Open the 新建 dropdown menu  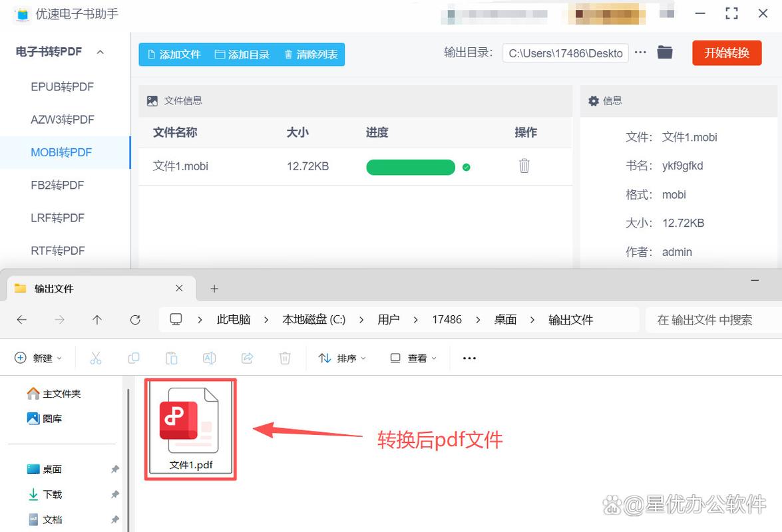click(x=38, y=358)
